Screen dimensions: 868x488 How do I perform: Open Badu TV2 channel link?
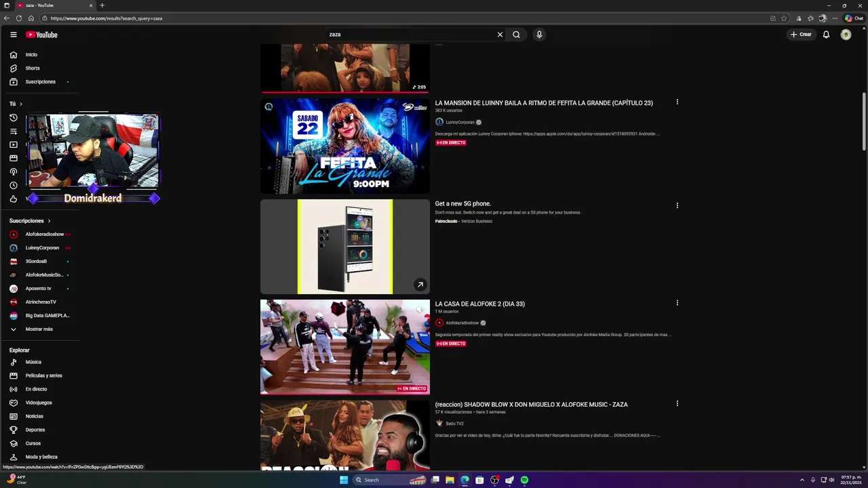coord(454,423)
